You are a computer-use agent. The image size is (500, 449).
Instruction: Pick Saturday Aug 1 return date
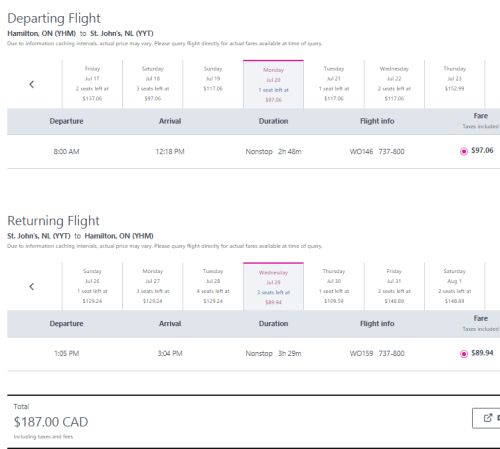pyautogui.click(x=455, y=286)
